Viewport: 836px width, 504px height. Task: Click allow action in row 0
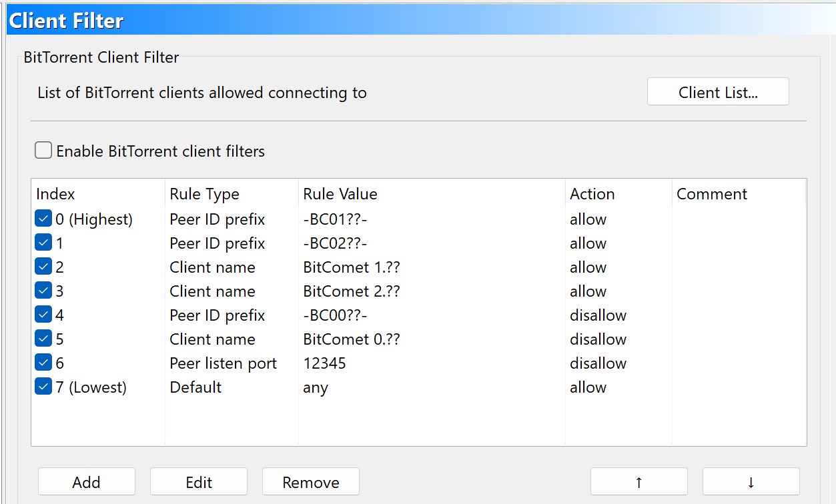coord(588,219)
